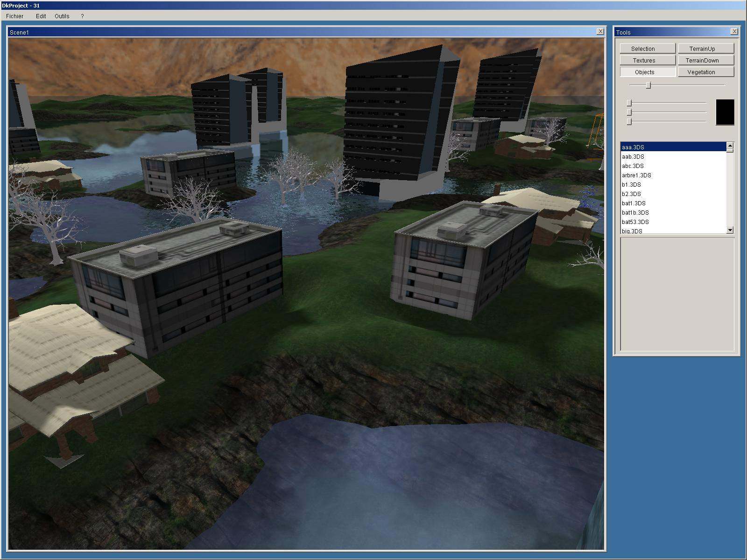This screenshot has width=747, height=560.
Task: Open the Outils menu
Action: pyautogui.click(x=62, y=16)
